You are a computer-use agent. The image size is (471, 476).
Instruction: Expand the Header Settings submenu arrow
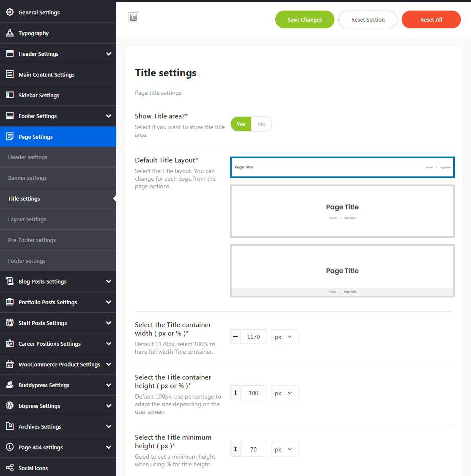pos(109,54)
